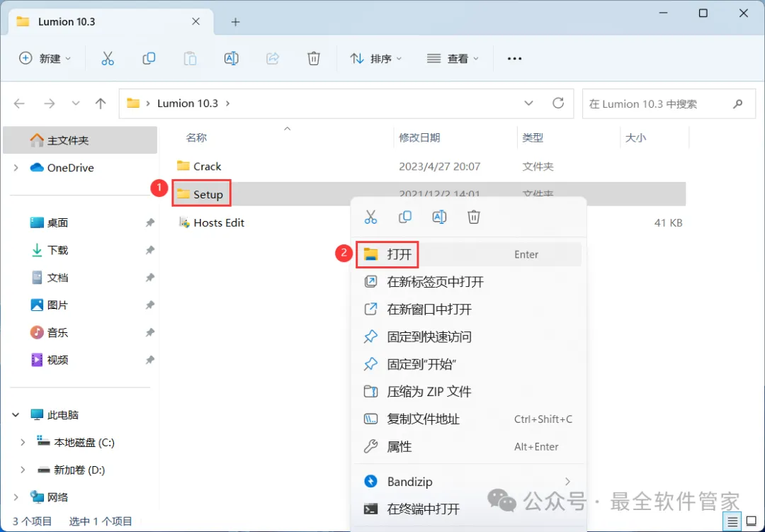Click the Delete icon in the context menu
The width and height of the screenshot is (765, 532).
(x=474, y=217)
